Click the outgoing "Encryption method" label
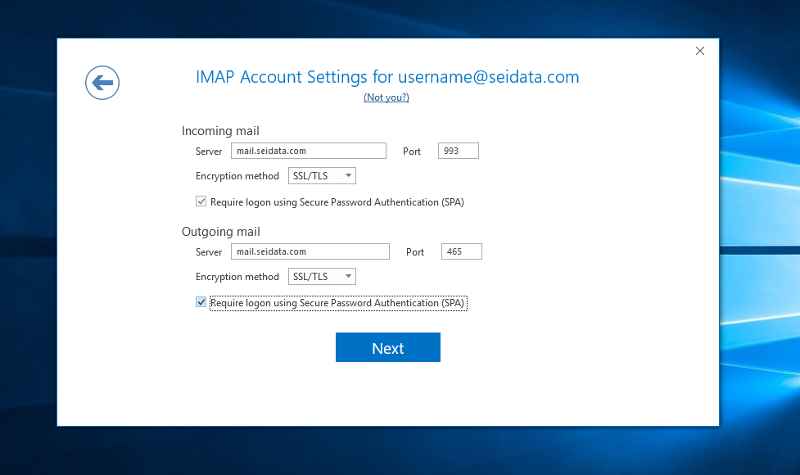The width and height of the screenshot is (800, 475). 237,277
